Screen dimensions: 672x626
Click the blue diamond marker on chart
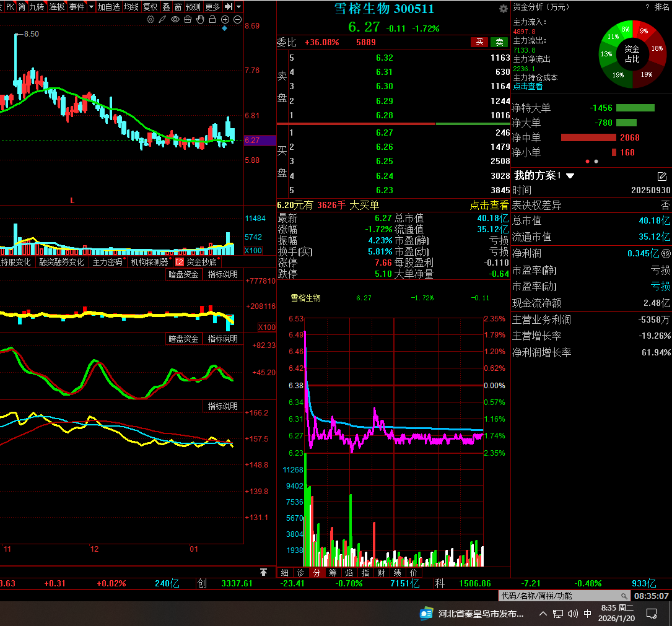pyautogui.click(x=225, y=28)
